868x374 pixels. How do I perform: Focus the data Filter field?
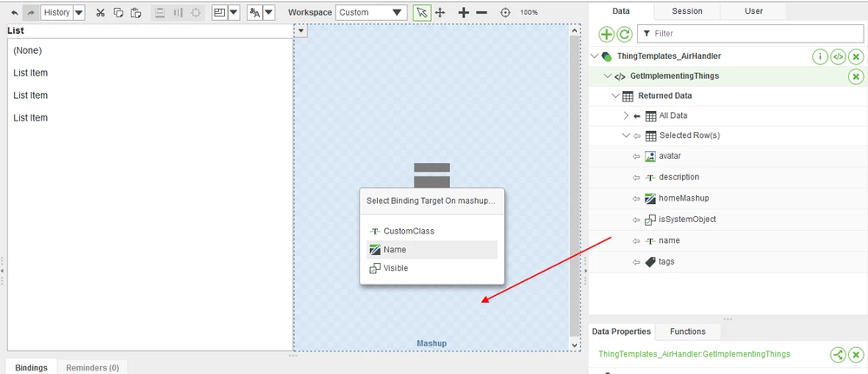coord(752,34)
